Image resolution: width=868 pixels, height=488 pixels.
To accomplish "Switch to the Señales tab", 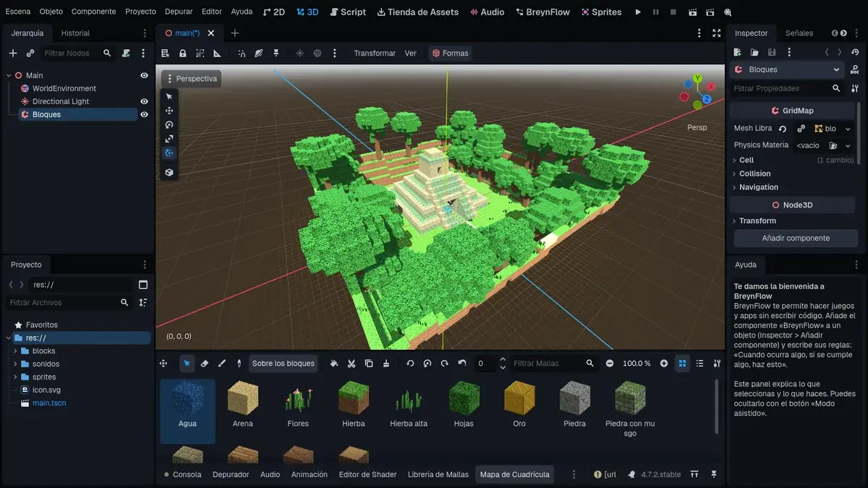I will click(x=799, y=33).
